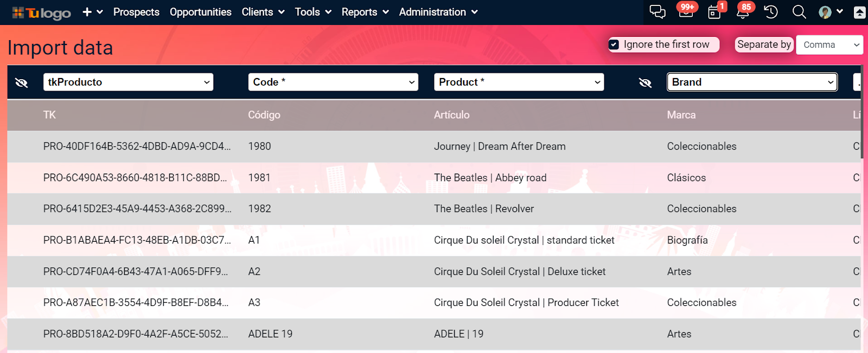Click code cell A2

coord(254,272)
